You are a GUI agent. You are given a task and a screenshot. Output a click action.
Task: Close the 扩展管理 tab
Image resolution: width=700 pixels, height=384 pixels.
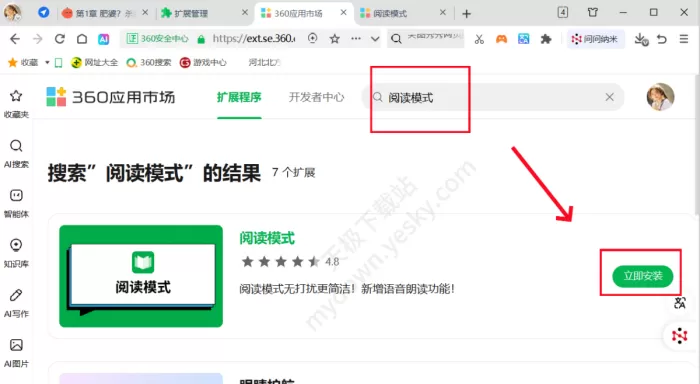click(x=245, y=13)
